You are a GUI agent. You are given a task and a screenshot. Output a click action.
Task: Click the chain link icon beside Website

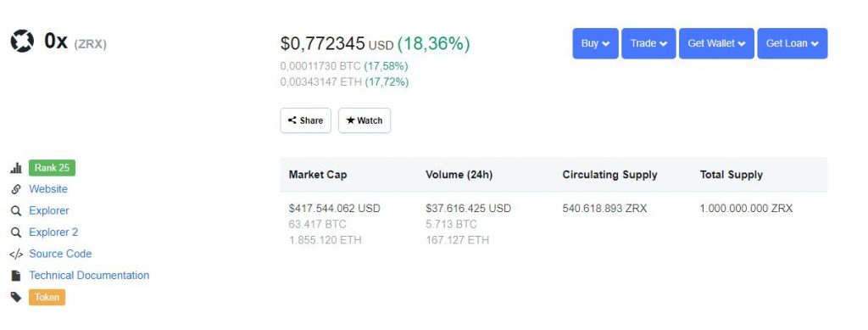(x=16, y=189)
